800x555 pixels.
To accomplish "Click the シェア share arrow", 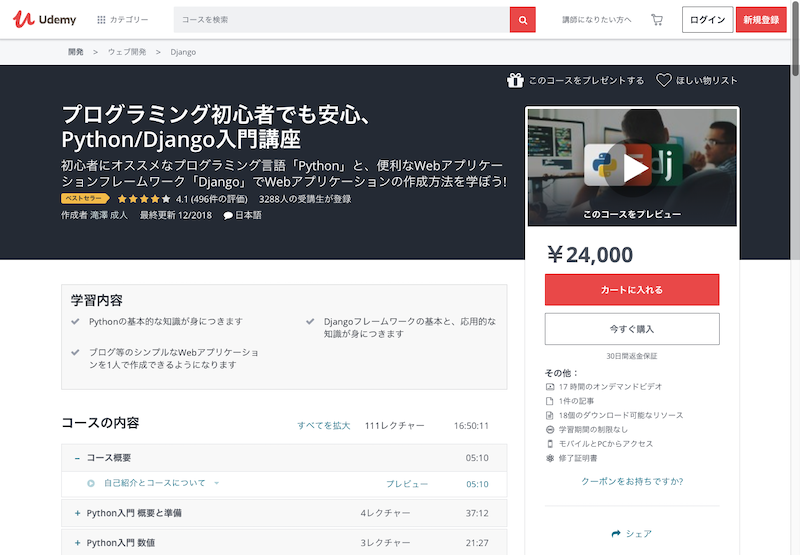I will pos(616,534).
